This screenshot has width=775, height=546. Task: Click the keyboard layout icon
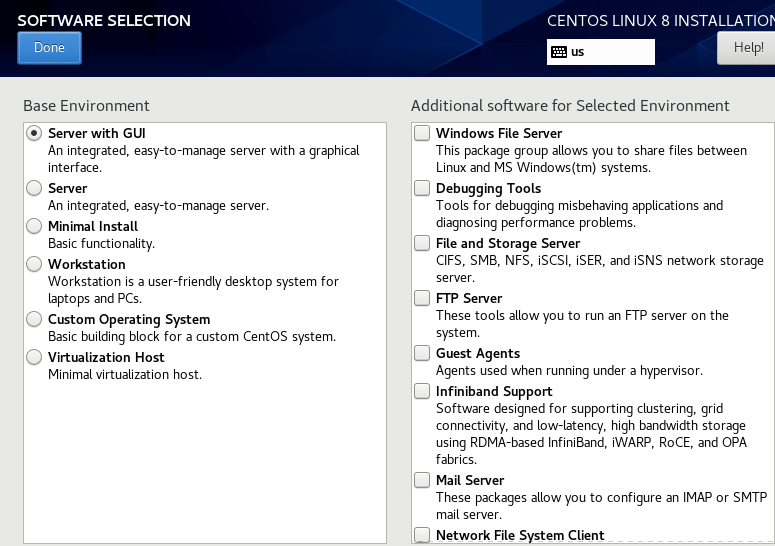click(x=559, y=52)
